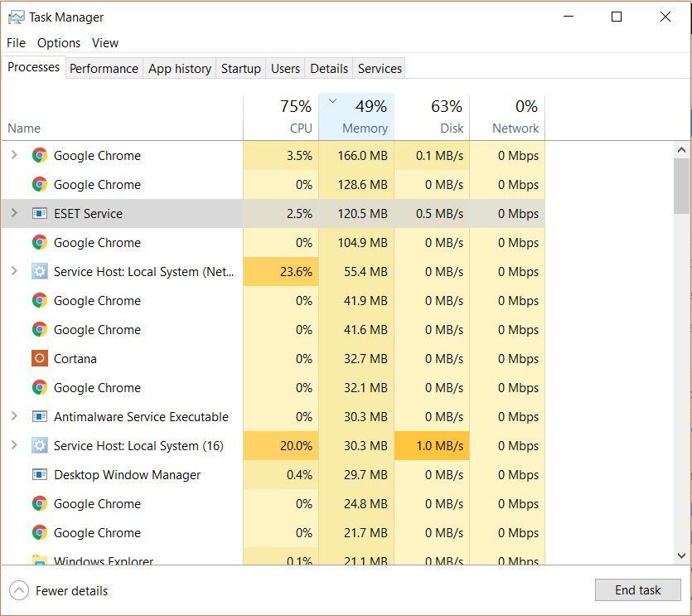The width and height of the screenshot is (692, 616).
Task: Click the Fewer details link
Action: point(71,591)
